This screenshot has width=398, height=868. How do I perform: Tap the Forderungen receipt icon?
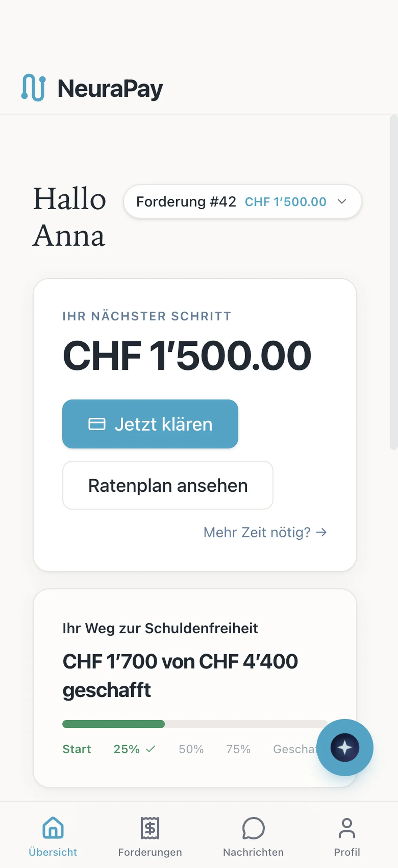(x=150, y=828)
